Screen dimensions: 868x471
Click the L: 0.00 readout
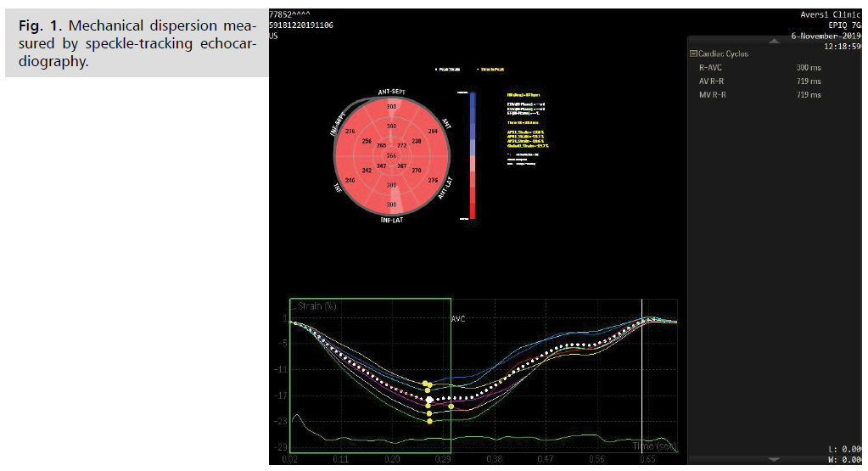tap(845, 449)
